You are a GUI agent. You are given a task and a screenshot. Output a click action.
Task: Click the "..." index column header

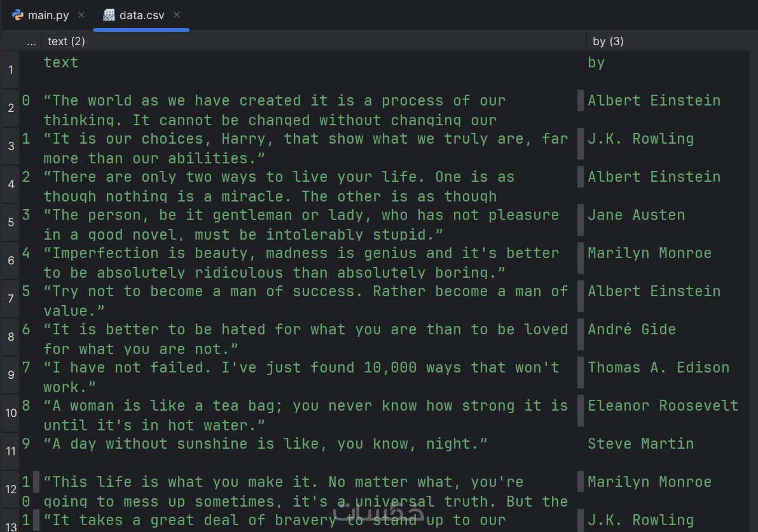(31, 41)
